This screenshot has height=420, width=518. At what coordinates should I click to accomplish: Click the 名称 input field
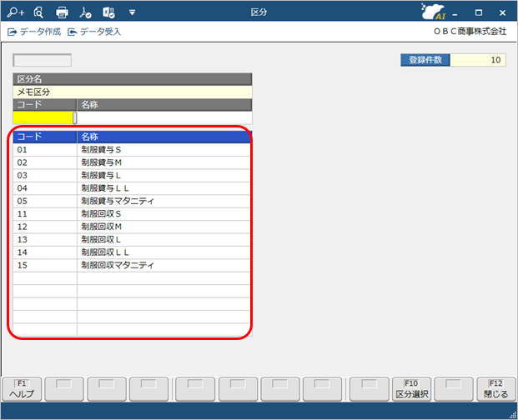(x=164, y=117)
